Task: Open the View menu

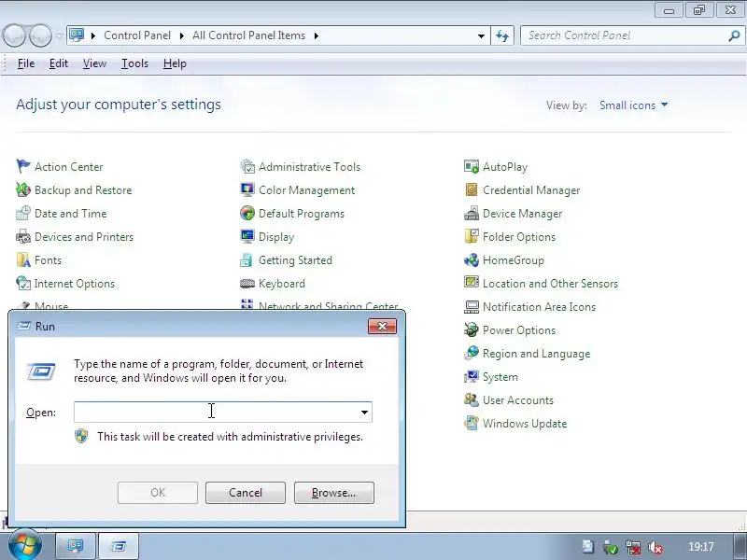Action: tap(94, 63)
